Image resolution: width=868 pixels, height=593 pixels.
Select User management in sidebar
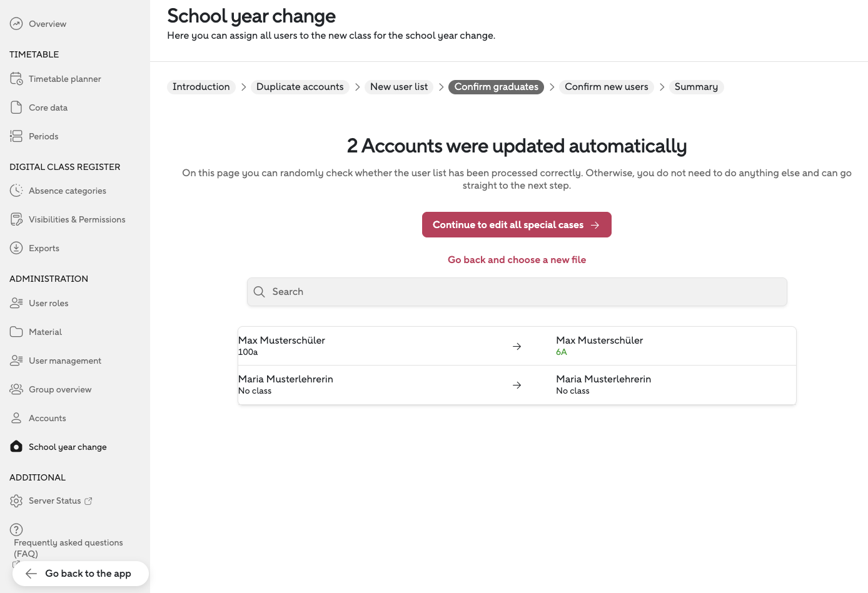pyautogui.click(x=64, y=361)
